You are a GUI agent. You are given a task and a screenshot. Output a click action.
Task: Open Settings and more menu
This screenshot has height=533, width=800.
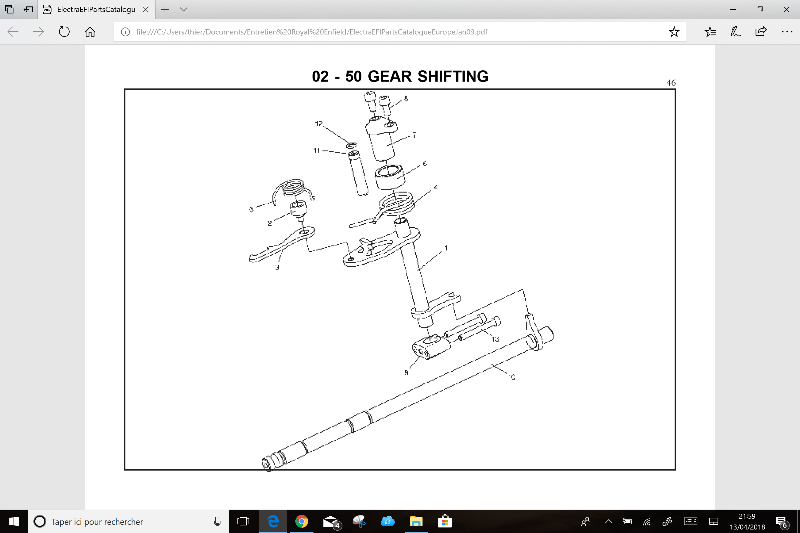point(786,32)
